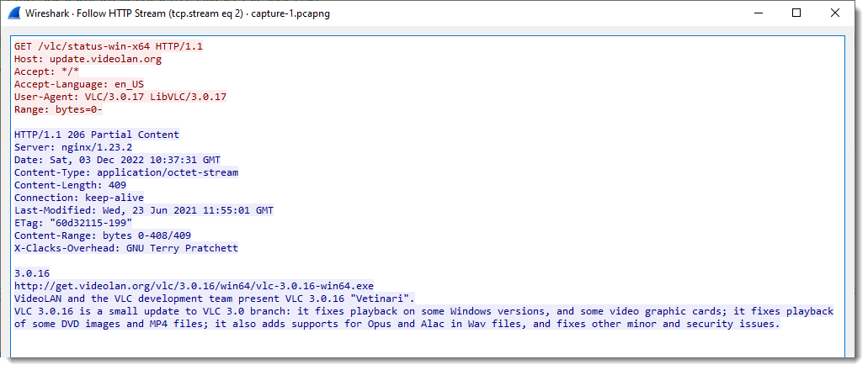Click the Content-Range: bytes 0-408/409 line

103,235
